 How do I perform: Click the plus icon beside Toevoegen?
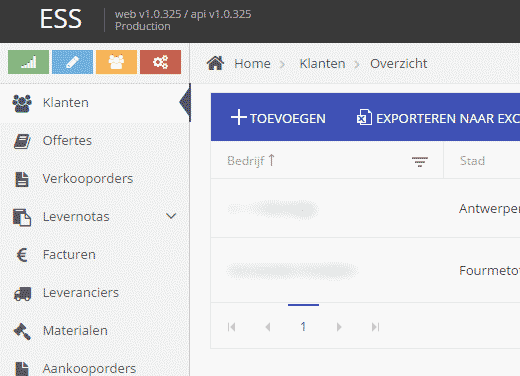point(239,117)
